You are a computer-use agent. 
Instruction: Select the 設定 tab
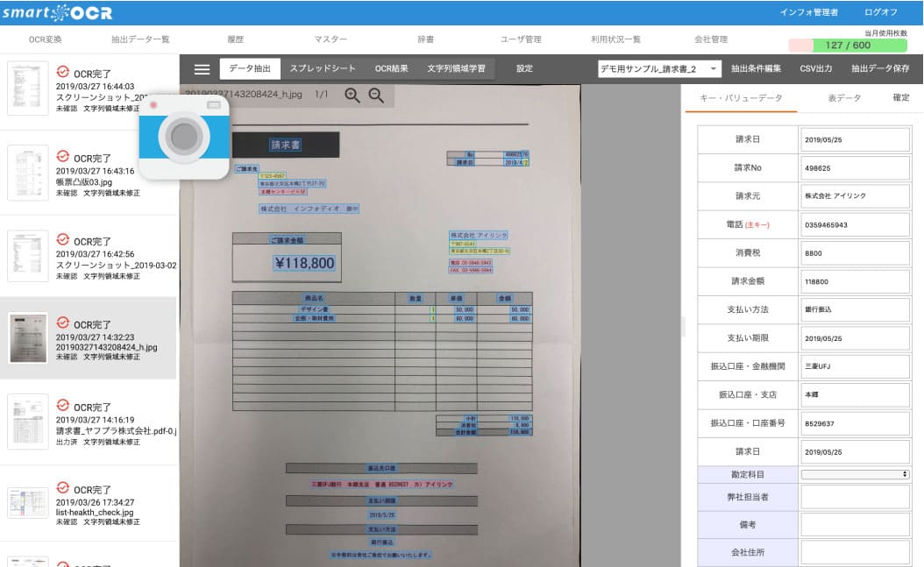click(524, 69)
